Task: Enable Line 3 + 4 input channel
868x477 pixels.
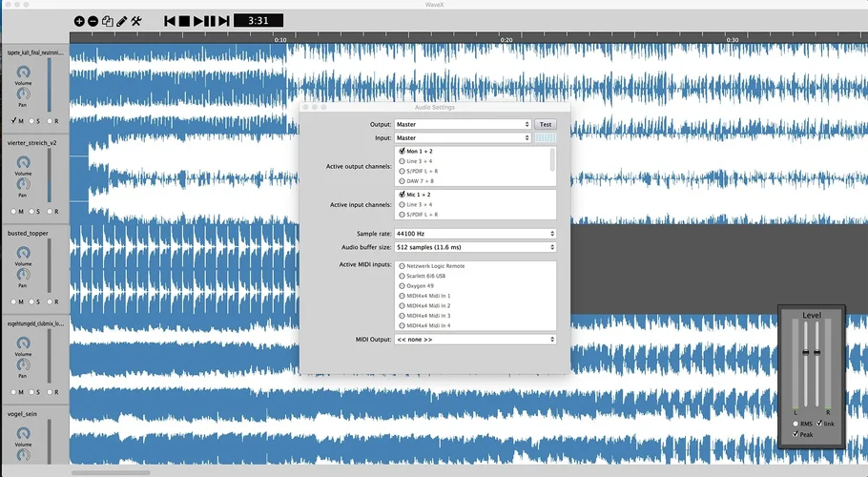Action: point(402,204)
